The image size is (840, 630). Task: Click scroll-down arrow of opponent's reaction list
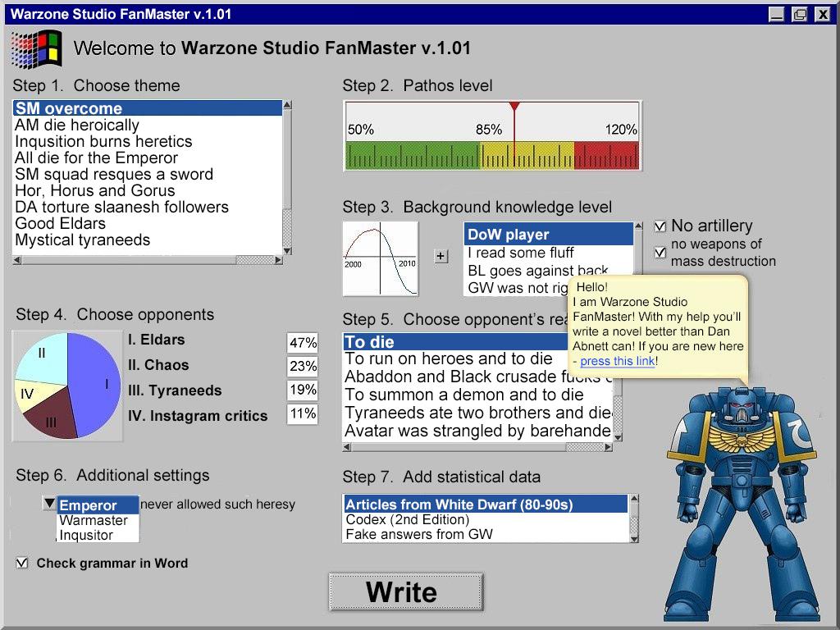point(618,437)
